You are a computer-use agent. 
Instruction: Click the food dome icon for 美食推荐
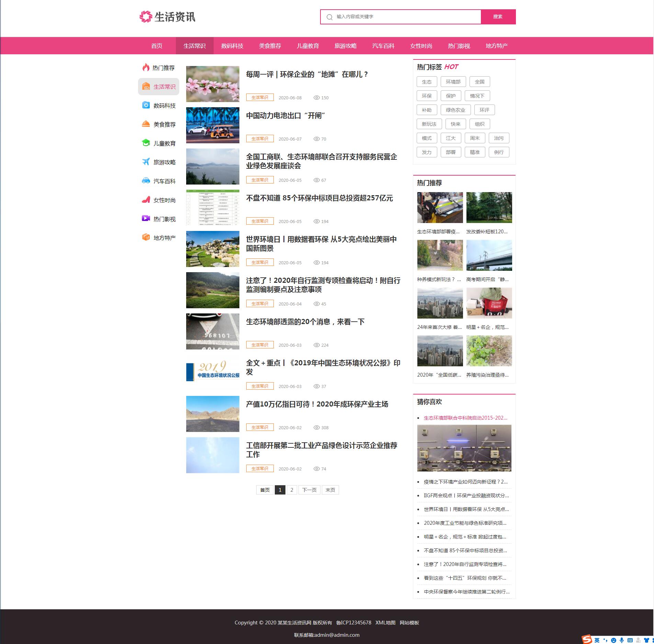pos(146,124)
